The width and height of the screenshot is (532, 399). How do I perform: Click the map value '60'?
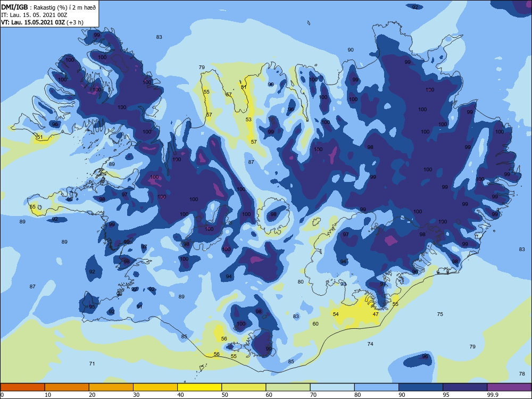pyautogui.click(x=315, y=323)
